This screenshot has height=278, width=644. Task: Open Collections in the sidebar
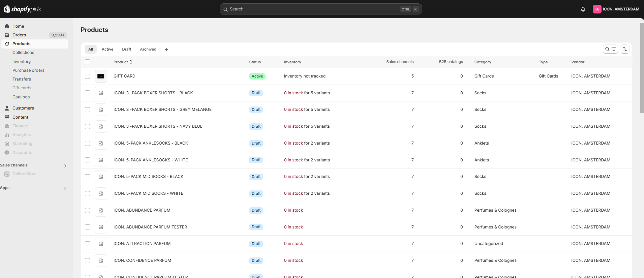(x=23, y=53)
